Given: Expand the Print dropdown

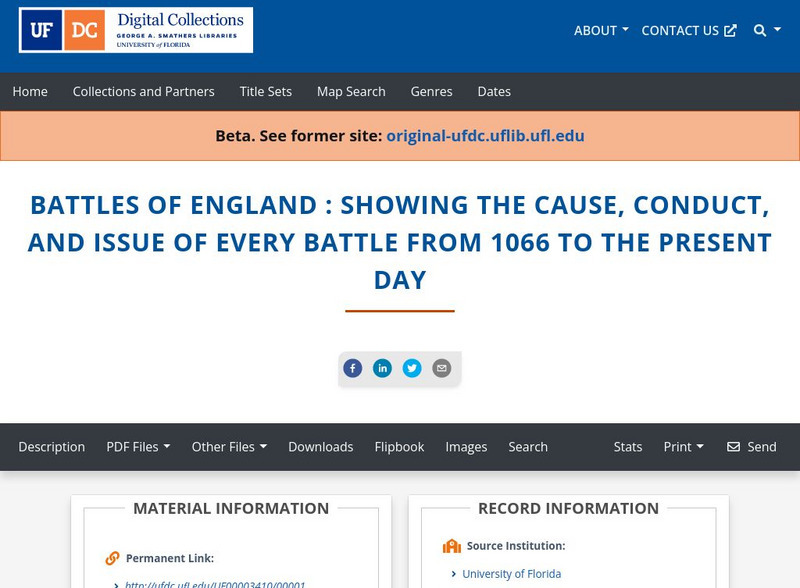Looking at the screenshot, I should pyautogui.click(x=684, y=447).
